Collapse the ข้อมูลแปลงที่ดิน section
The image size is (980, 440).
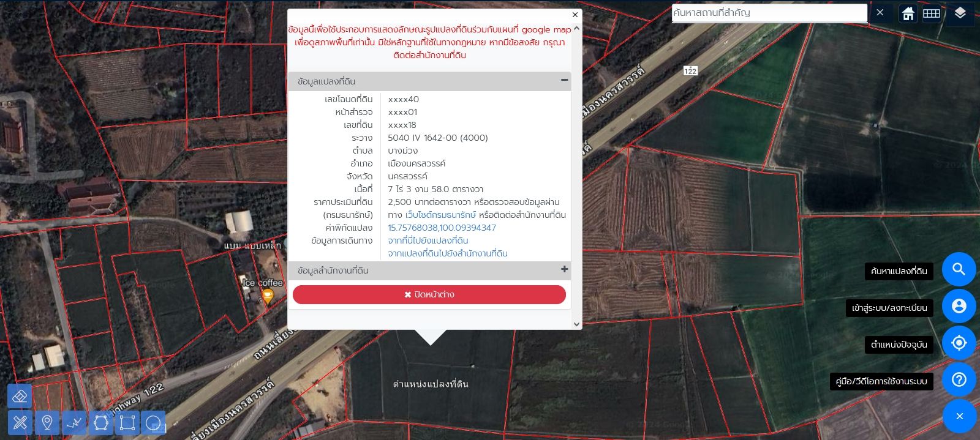[564, 80]
